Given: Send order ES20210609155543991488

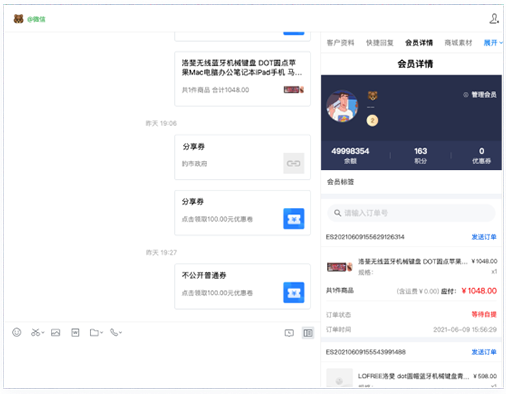Looking at the screenshot, I should coord(484,352).
